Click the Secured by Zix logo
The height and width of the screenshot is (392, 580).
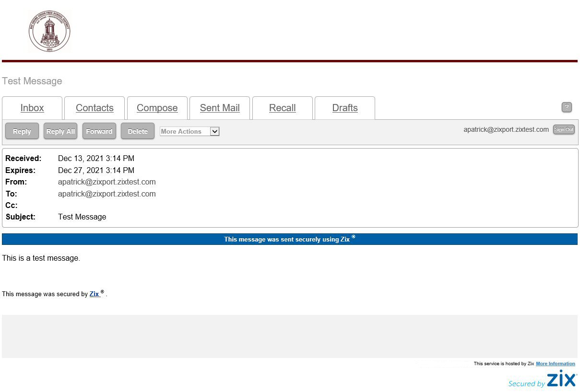pos(542,380)
